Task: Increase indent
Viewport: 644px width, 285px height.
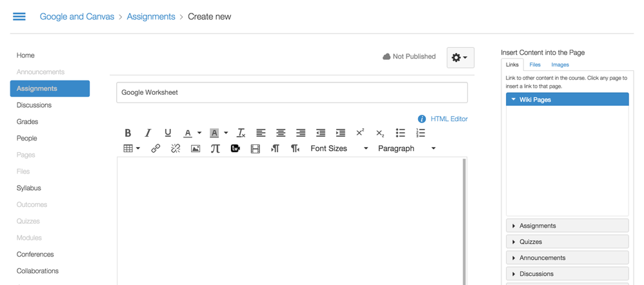Action: coord(341,133)
